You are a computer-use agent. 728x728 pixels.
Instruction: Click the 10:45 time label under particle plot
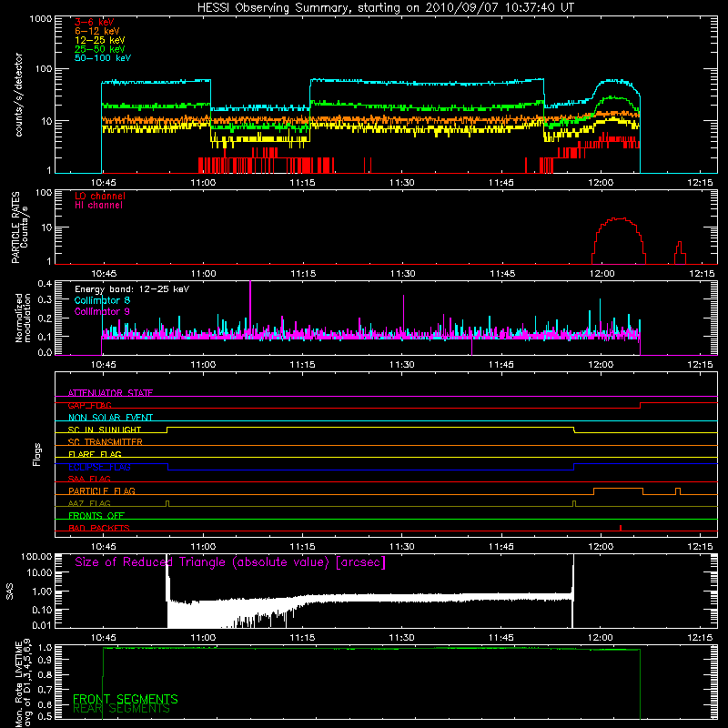(x=104, y=274)
